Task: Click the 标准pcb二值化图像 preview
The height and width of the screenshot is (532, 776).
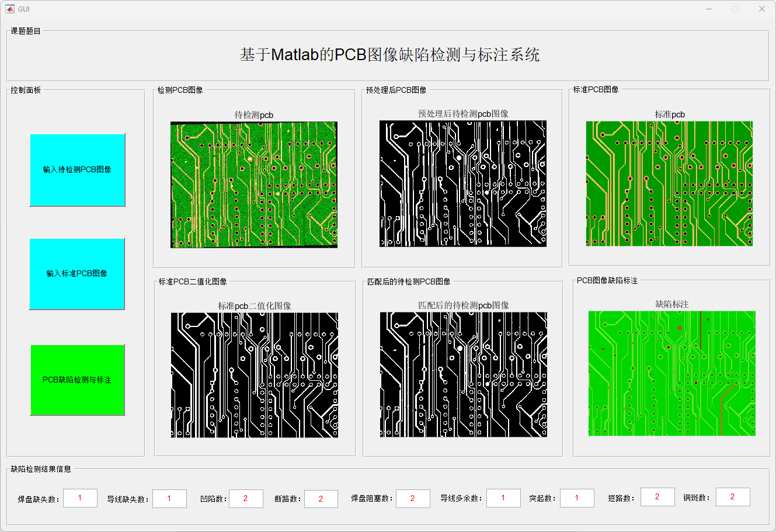Action: coord(253,375)
